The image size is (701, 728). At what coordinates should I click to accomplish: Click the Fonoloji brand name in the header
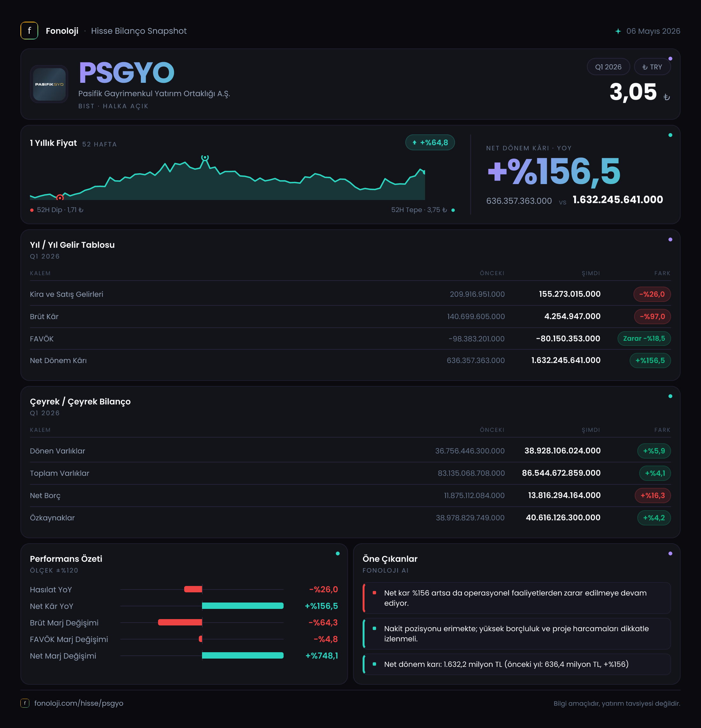tap(62, 31)
